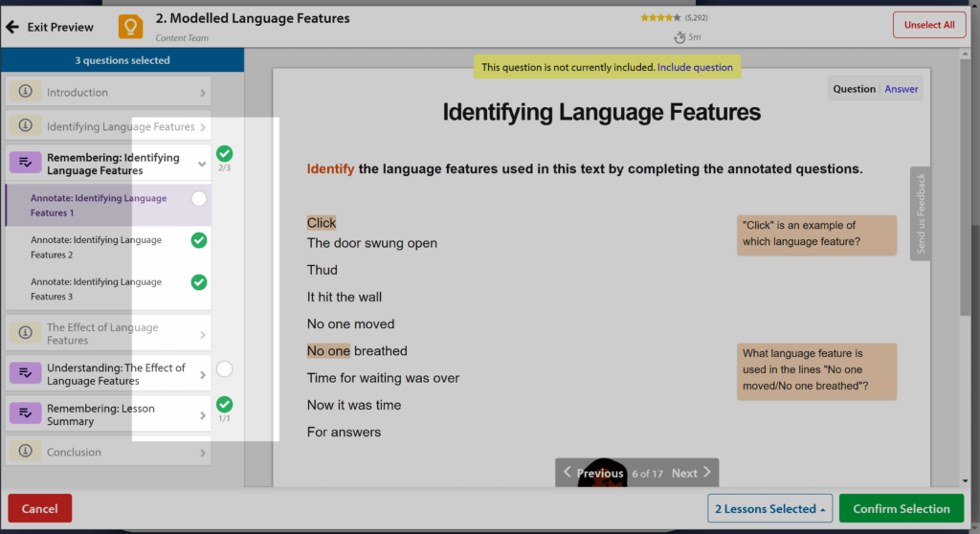Viewport: 980px width, 534px height.
Task: Switch to the Answer tab
Action: tap(902, 89)
